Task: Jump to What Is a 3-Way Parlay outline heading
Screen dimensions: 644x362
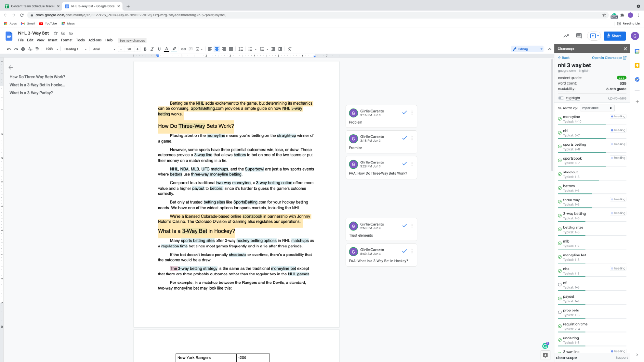Action: pos(31,93)
